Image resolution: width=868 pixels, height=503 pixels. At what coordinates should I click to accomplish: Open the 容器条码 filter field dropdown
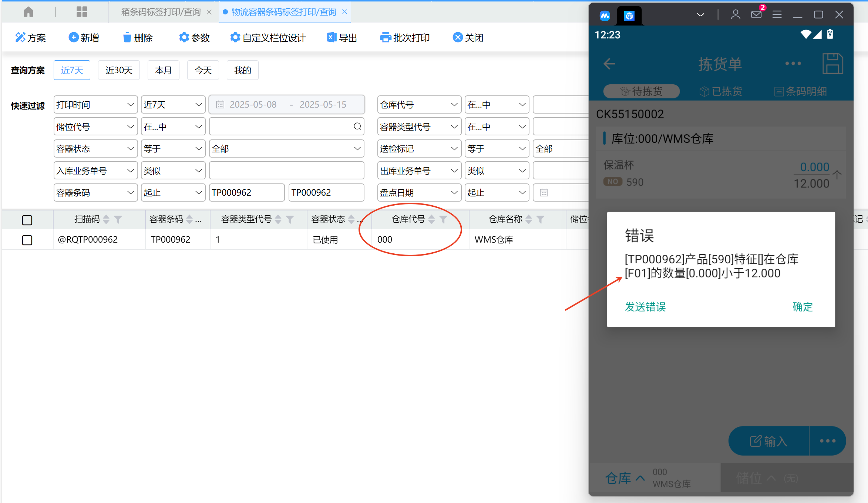point(95,192)
